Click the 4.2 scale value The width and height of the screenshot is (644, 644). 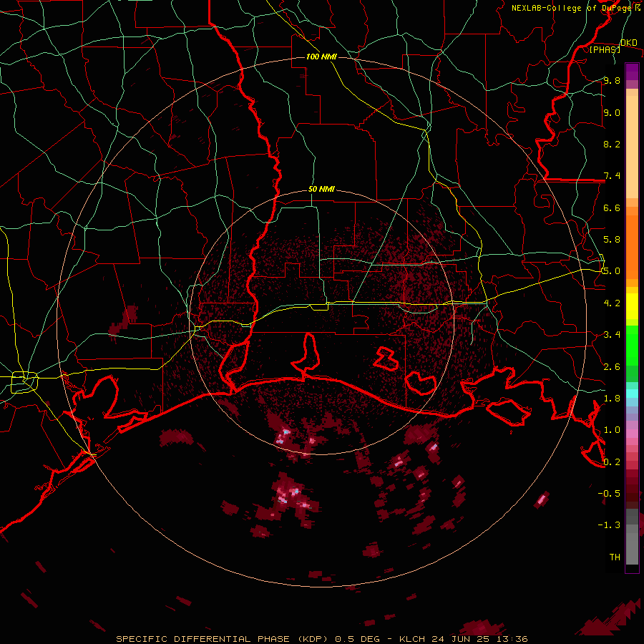coord(612,303)
